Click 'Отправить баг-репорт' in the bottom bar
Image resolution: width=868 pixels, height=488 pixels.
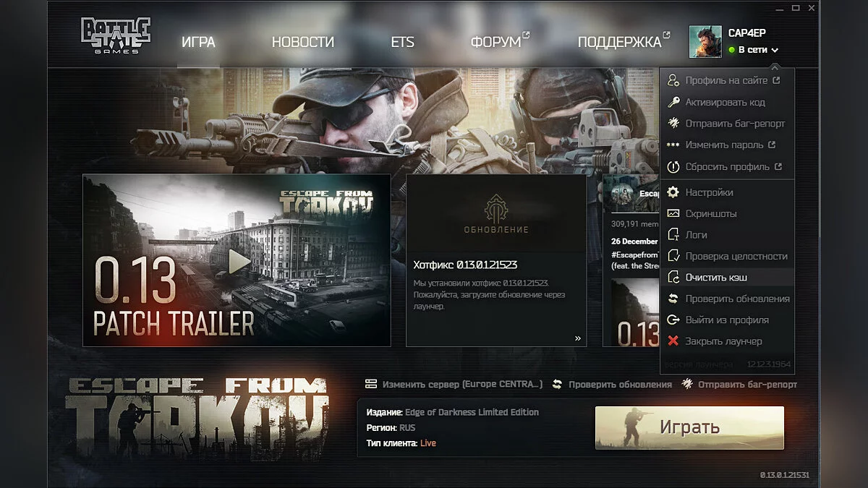pos(748,384)
